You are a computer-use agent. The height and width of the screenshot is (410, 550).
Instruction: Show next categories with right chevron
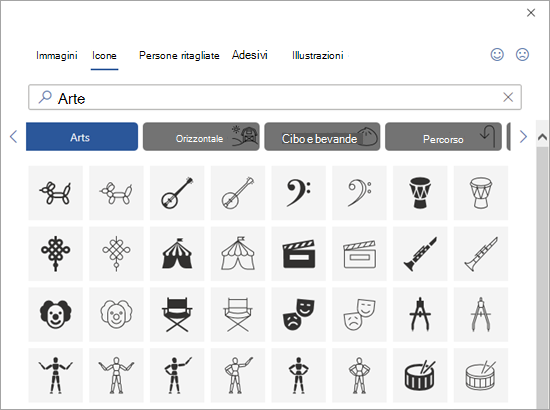coord(523,136)
